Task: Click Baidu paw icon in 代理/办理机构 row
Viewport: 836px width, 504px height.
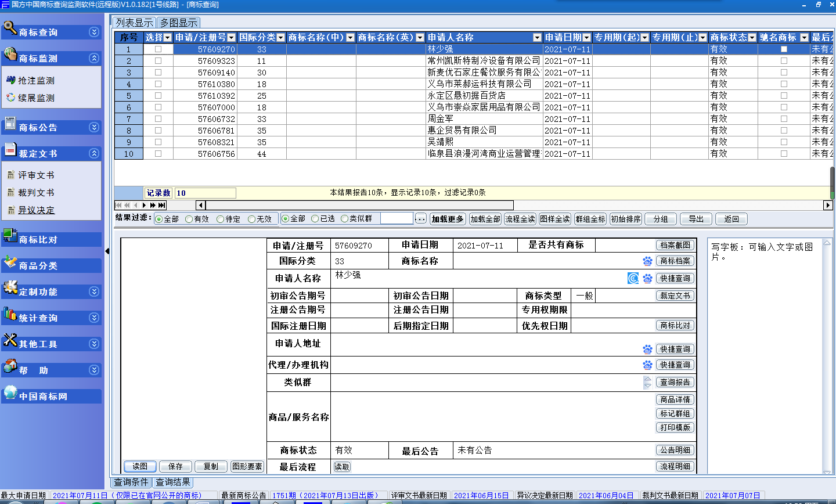Action: (648, 365)
